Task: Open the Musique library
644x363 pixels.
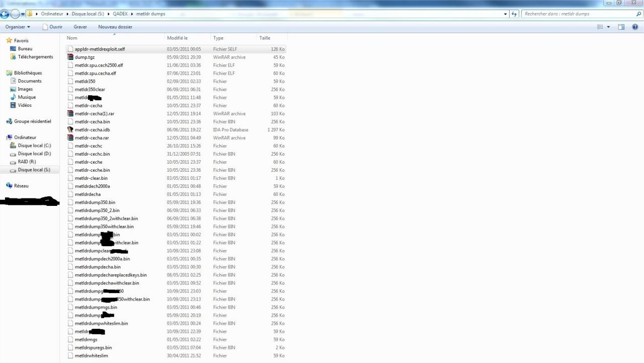Action: (27, 97)
